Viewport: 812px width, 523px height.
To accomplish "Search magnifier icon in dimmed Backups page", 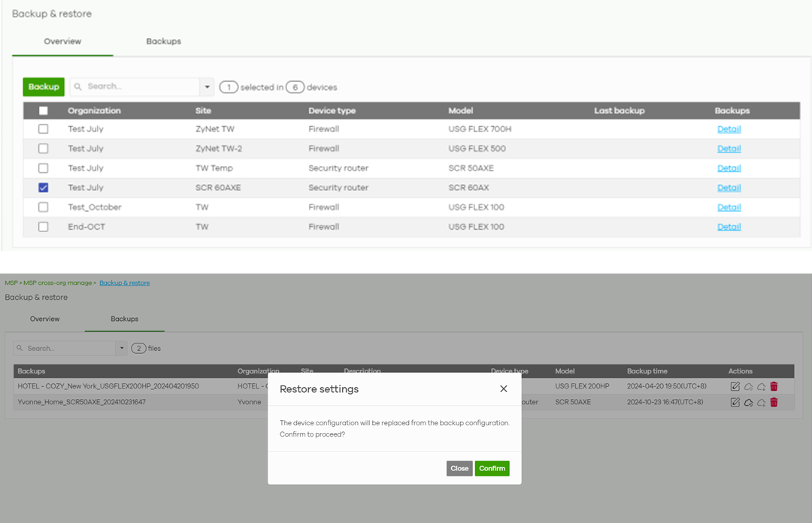I will (20, 348).
